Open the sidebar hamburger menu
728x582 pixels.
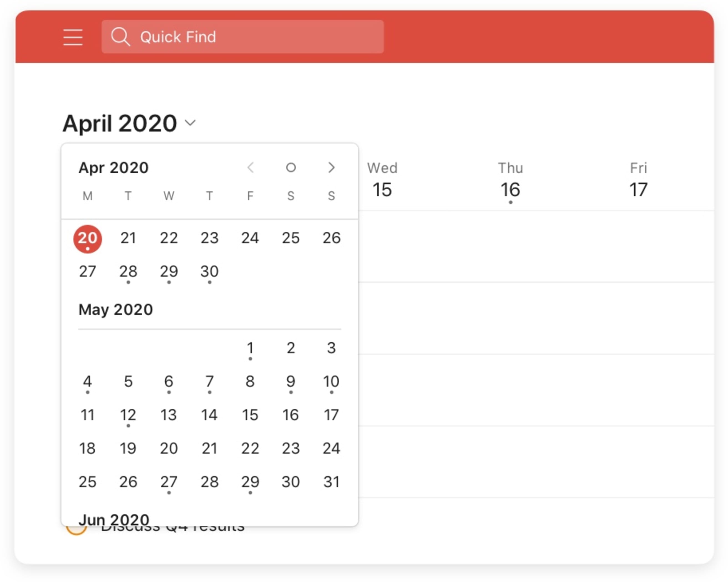[x=73, y=37]
